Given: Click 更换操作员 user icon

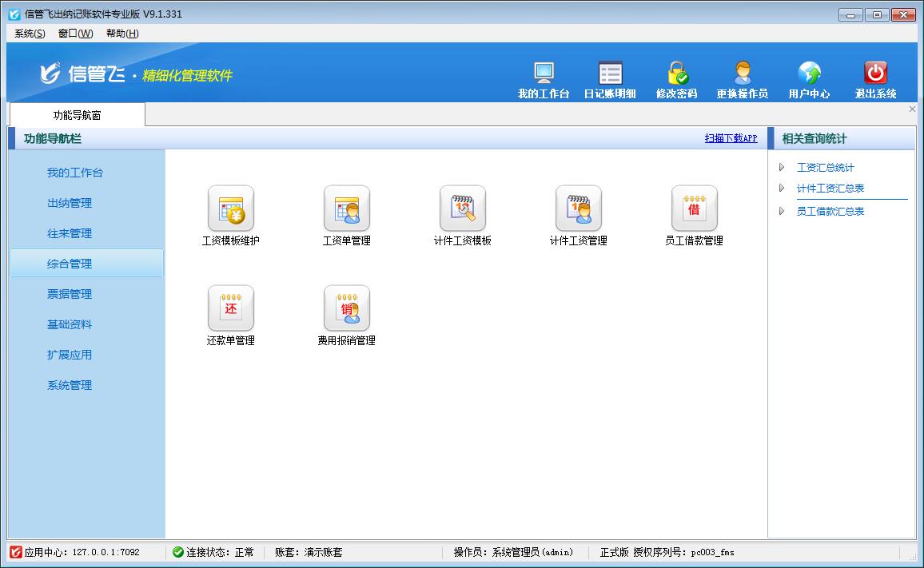Looking at the screenshot, I should click(x=743, y=73).
